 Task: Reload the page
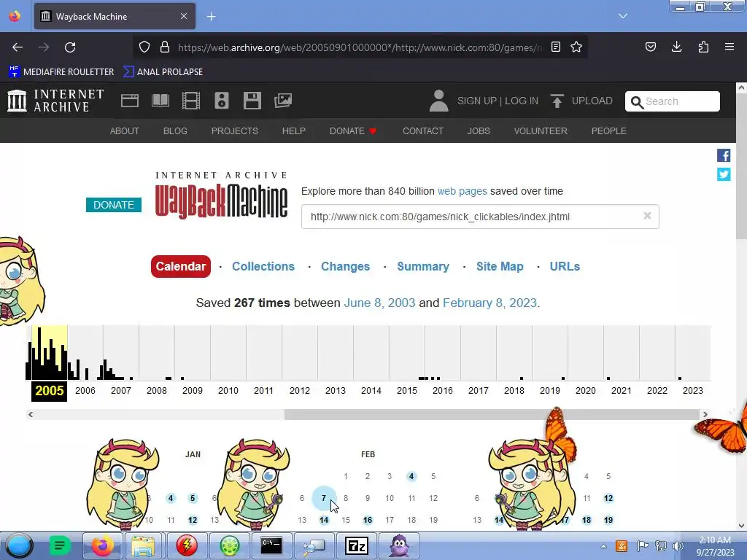coord(70,47)
